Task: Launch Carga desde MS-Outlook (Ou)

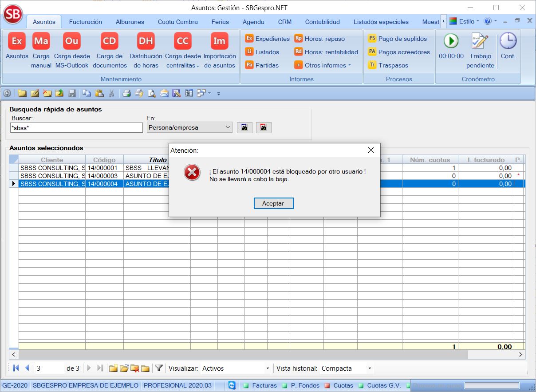Action: click(x=71, y=41)
